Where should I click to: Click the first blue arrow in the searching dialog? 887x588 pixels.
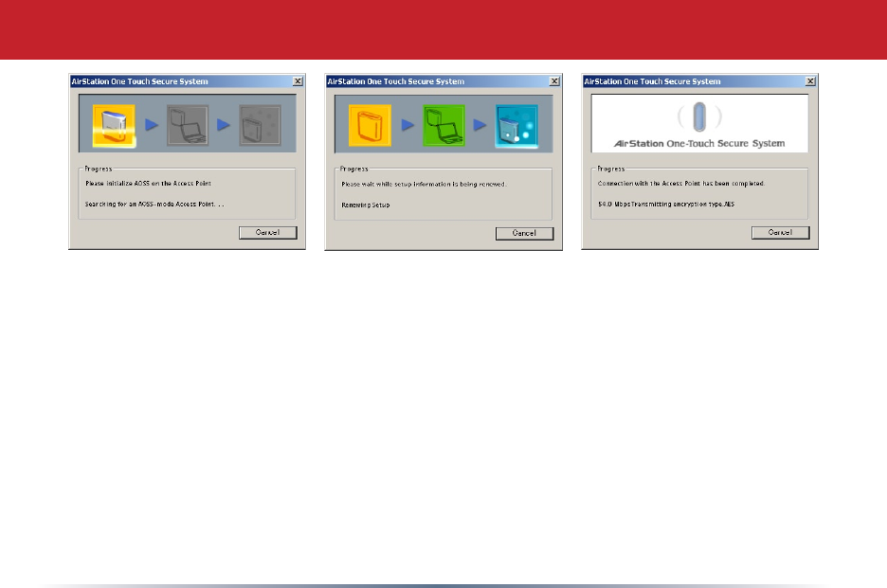point(152,124)
